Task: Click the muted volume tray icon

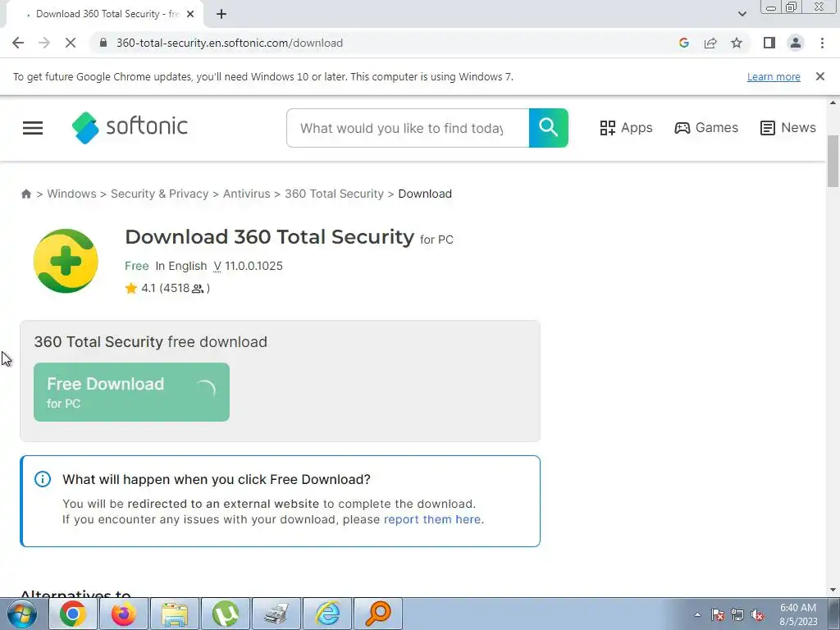Action: click(757, 614)
